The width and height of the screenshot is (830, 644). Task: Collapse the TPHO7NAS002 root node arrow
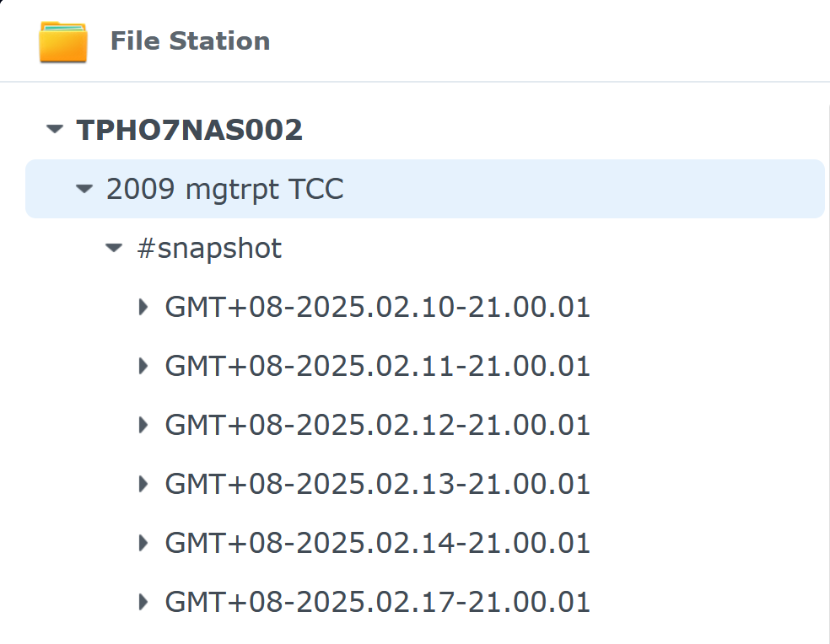55,130
